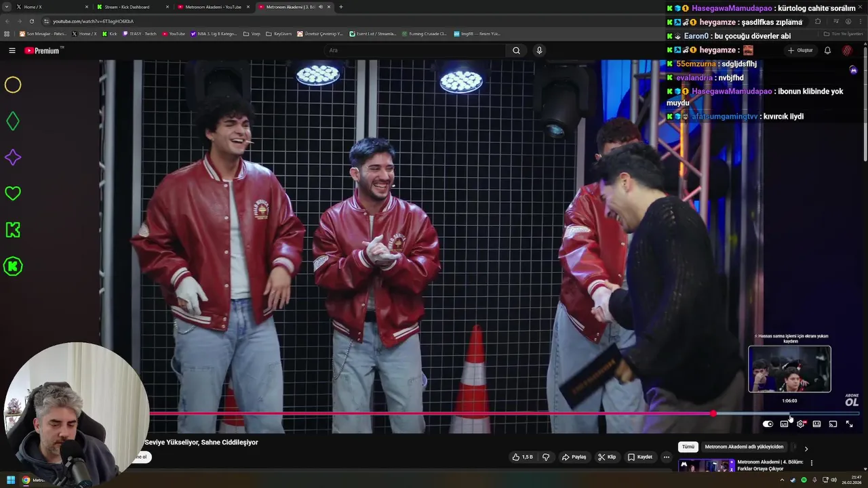Open the browser profile icon
Image resolution: width=868 pixels, height=488 pixels.
848,21
